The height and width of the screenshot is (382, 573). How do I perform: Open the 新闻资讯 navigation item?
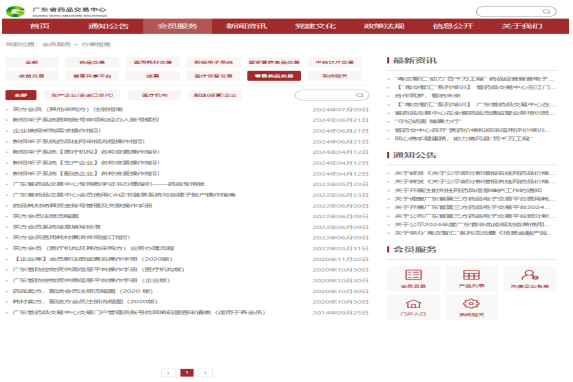(246, 26)
